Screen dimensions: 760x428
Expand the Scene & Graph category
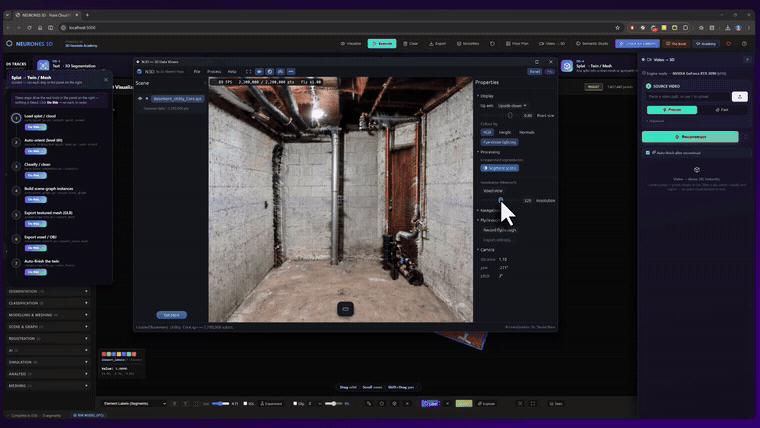[x=48, y=327]
